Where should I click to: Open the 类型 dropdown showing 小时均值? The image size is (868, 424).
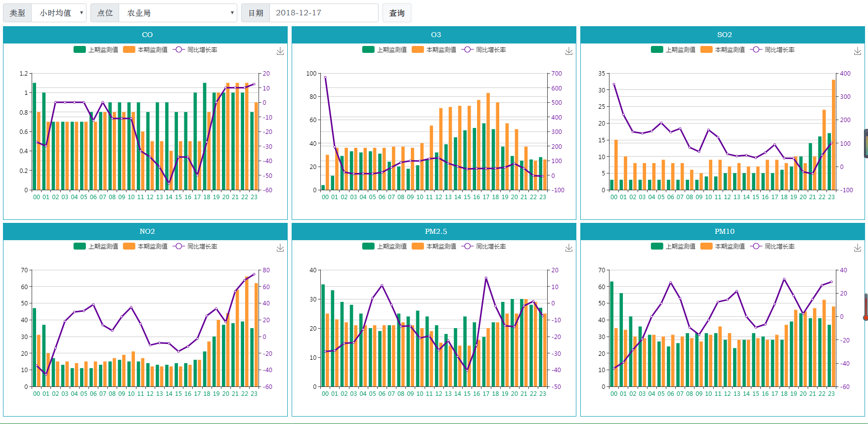point(59,13)
